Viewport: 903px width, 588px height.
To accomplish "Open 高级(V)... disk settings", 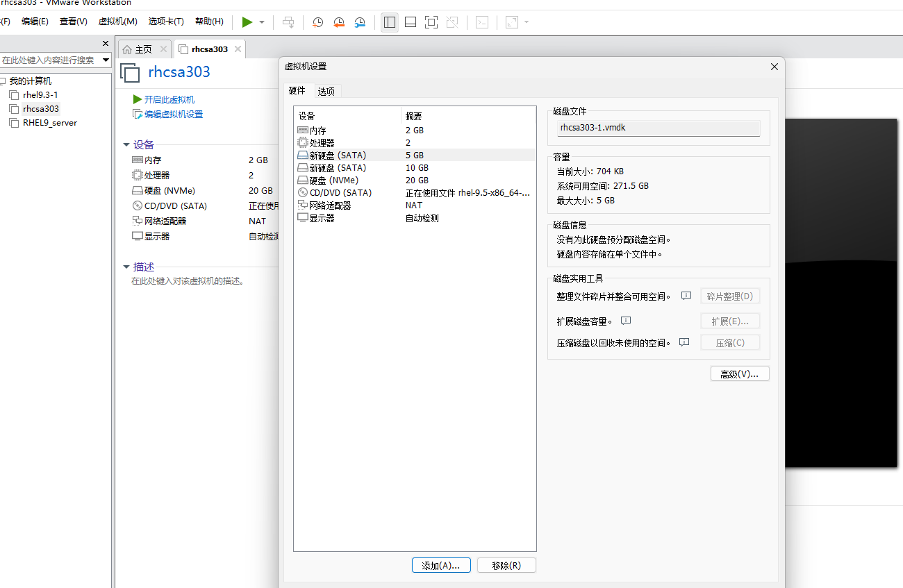I will pos(740,374).
